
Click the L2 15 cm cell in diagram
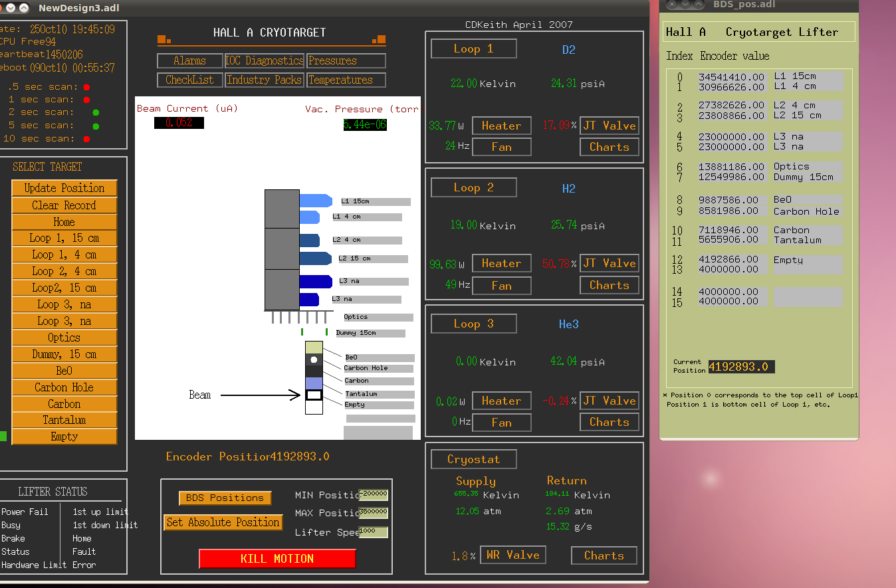[x=316, y=258]
